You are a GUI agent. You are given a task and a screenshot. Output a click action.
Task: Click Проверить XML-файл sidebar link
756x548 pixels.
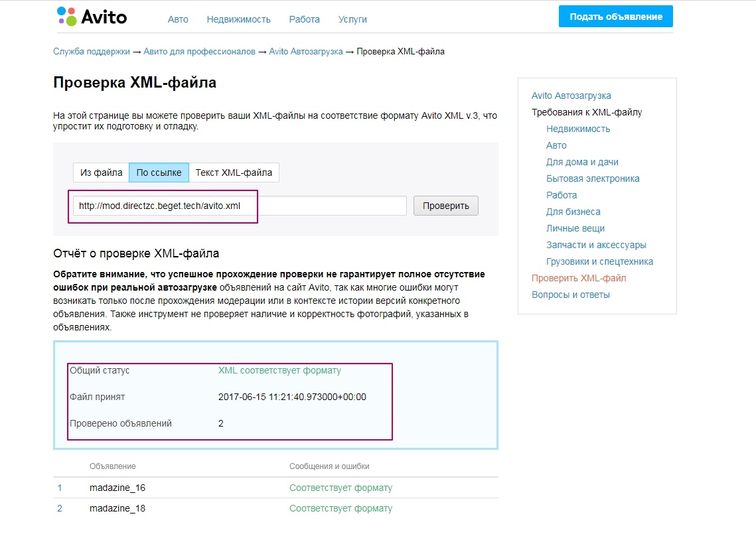click(x=579, y=278)
